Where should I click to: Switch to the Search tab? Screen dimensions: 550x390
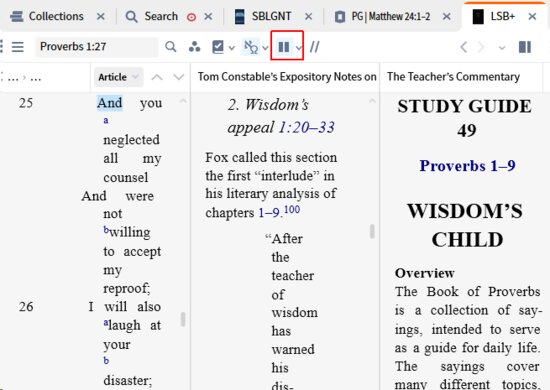(152, 16)
